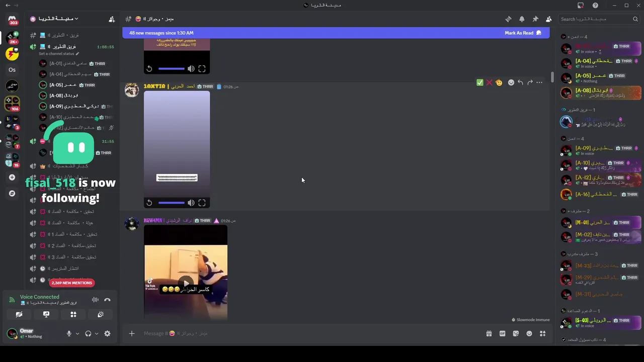Enter fullscreen on first video
644x362 pixels.
pos(202,69)
